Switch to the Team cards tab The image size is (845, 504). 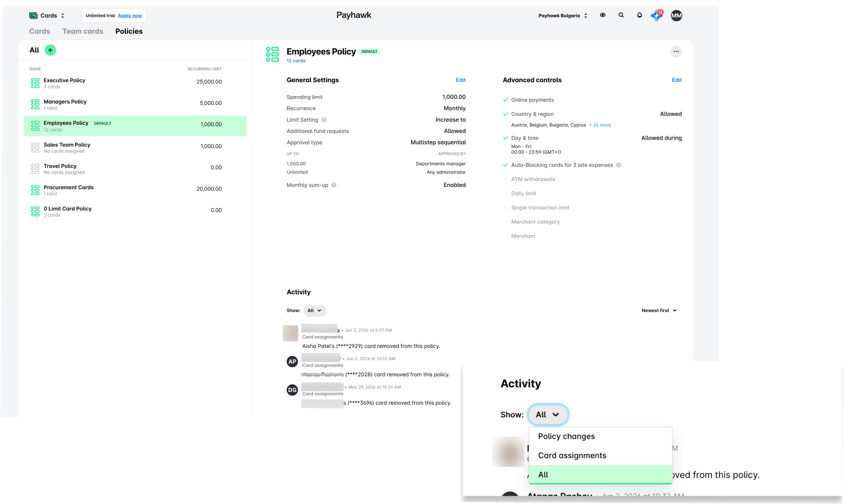pos(83,31)
